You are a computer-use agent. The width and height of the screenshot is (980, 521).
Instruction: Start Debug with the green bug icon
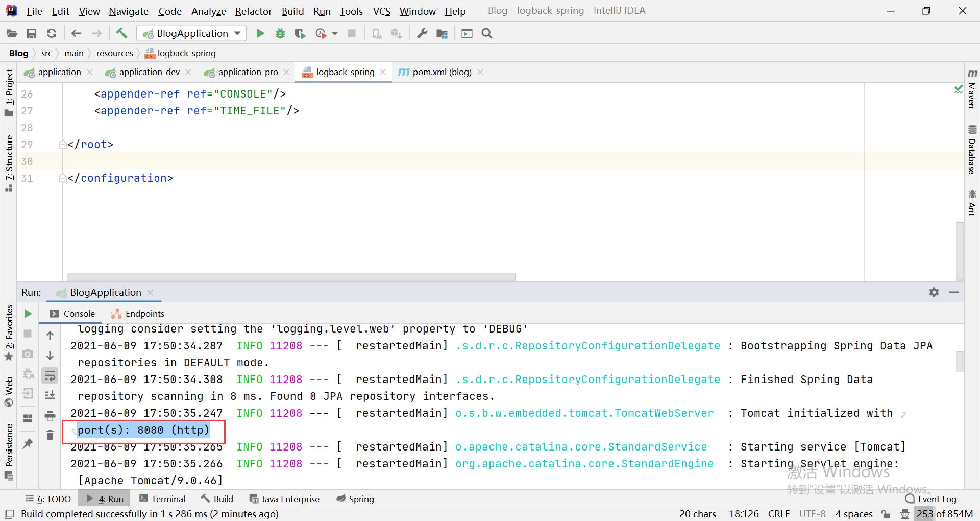280,34
